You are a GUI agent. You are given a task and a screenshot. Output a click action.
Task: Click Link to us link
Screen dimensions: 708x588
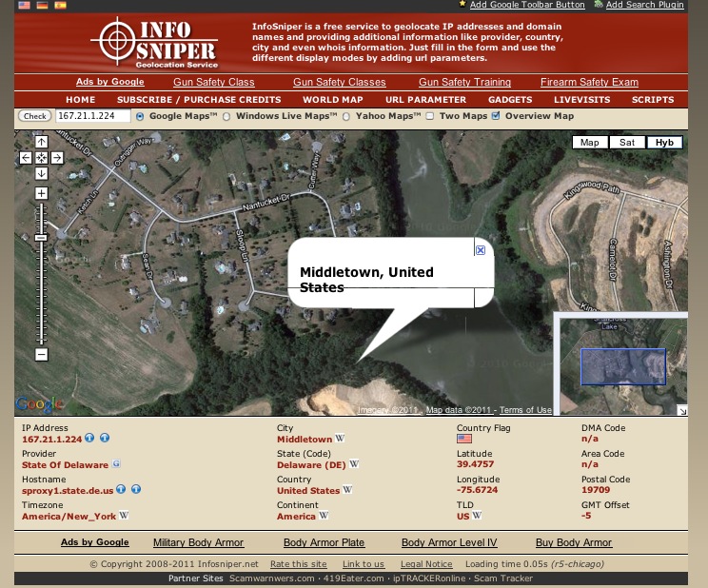point(364,564)
